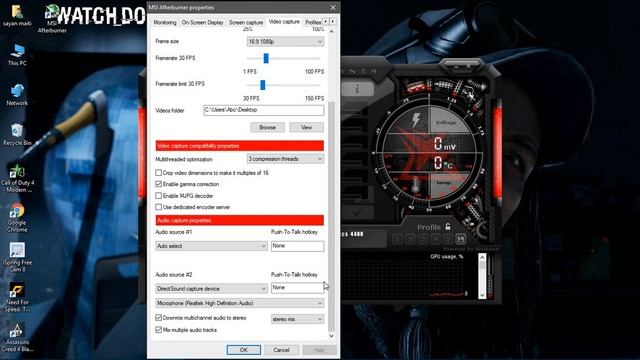Open the sayan maiti user folder icon
The width and height of the screenshot is (640, 360).
(17, 15)
